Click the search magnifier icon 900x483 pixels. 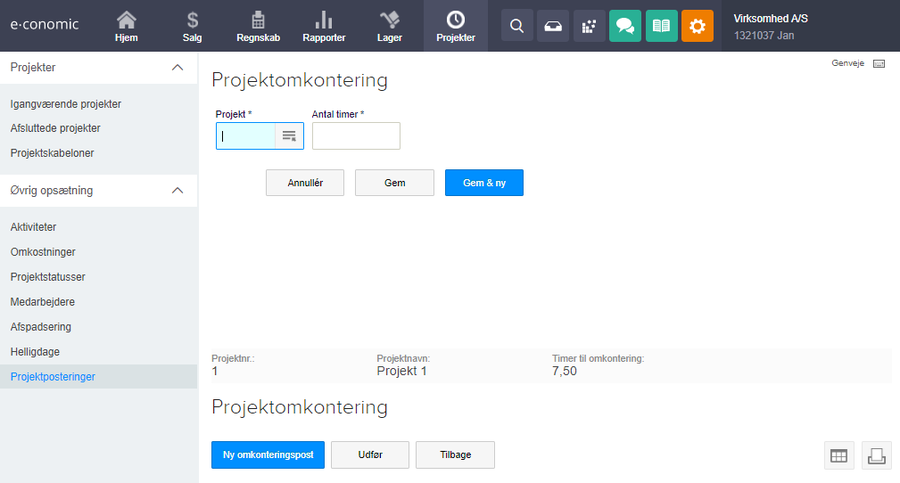coord(516,26)
